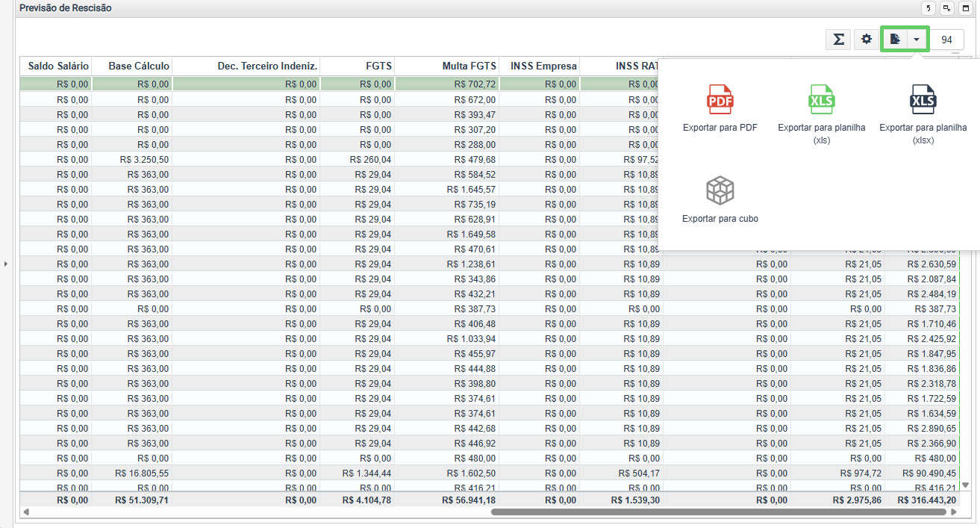Image resolution: width=980 pixels, height=528 pixels.
Task: Sort by the Multa FGTS column header
Action: click(447, 66)
